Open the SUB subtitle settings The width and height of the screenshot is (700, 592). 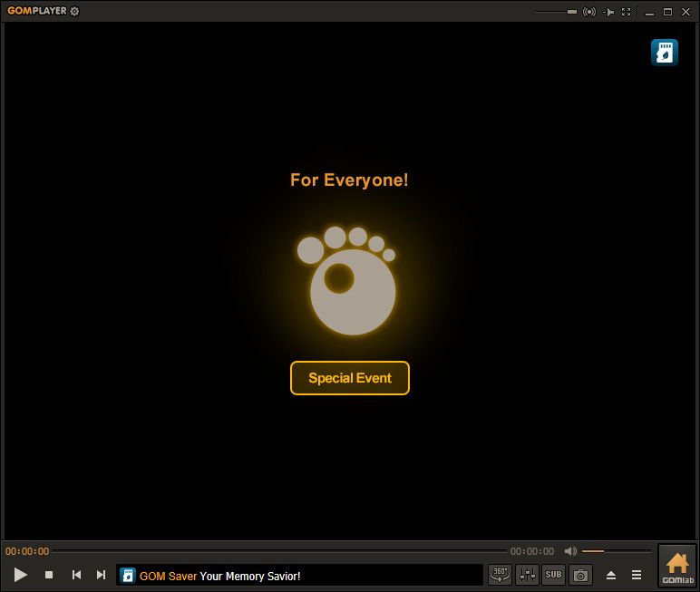[x=553, y=575]
